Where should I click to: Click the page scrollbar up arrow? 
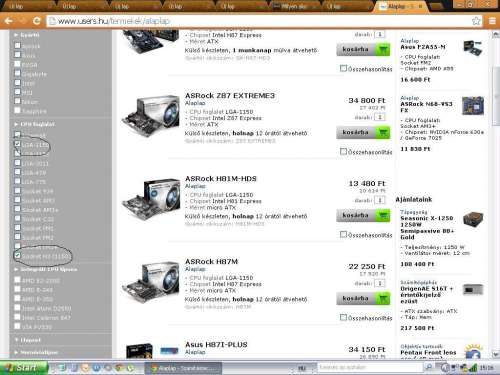tap(496, 34)
